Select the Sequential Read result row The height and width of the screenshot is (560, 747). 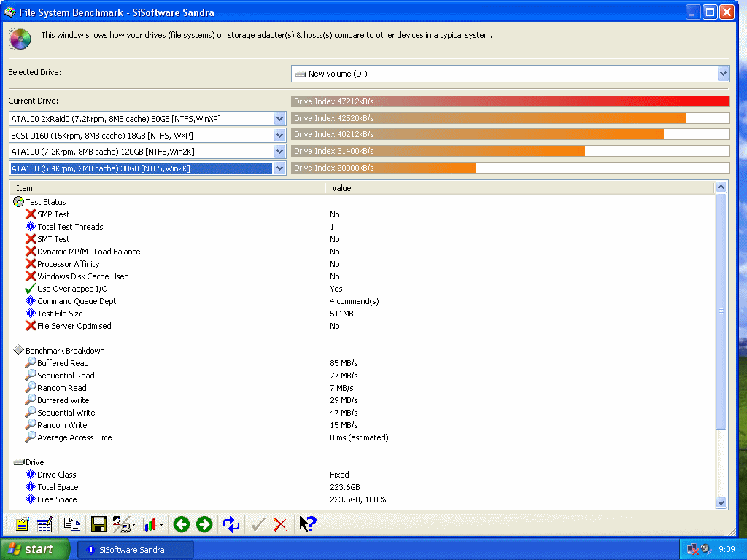66,376
